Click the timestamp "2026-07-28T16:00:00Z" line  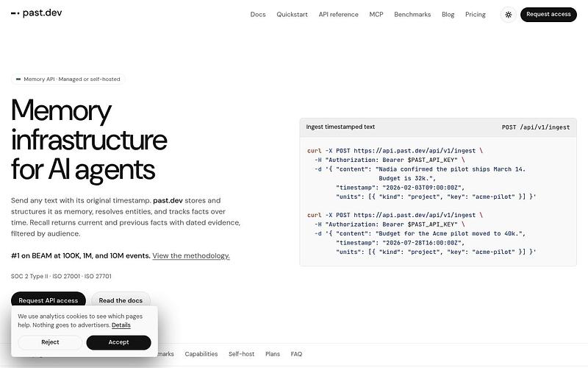400,243
